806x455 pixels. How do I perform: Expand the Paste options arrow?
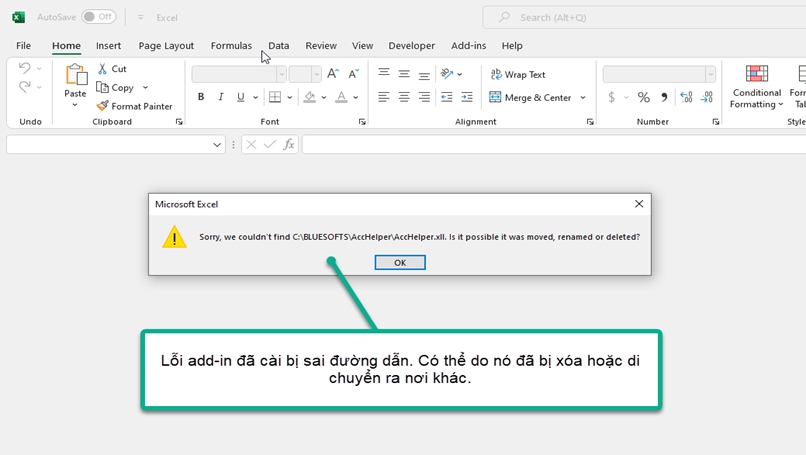(x=75, y=105)
